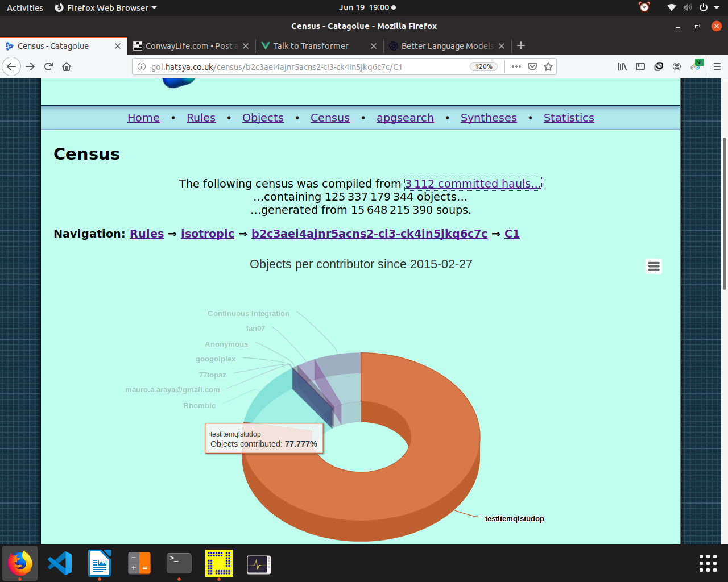The height and width of the screenshot is (582, 728).
Task: Open the Firefox home page
Action: 67,66
